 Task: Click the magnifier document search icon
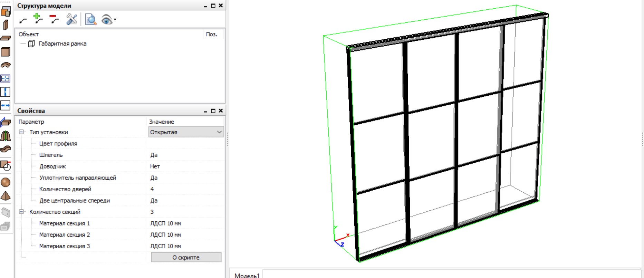pyautogui.click(x=90, y=19)
